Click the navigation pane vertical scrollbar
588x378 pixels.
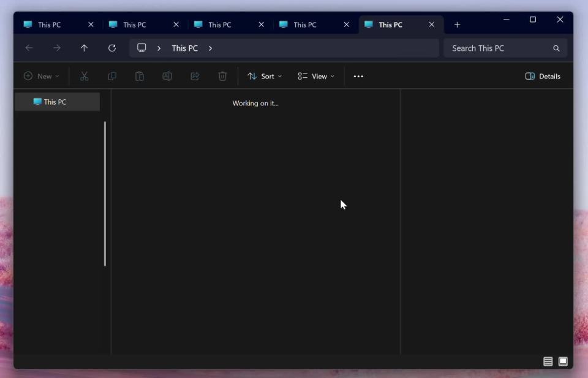[105, 194]
